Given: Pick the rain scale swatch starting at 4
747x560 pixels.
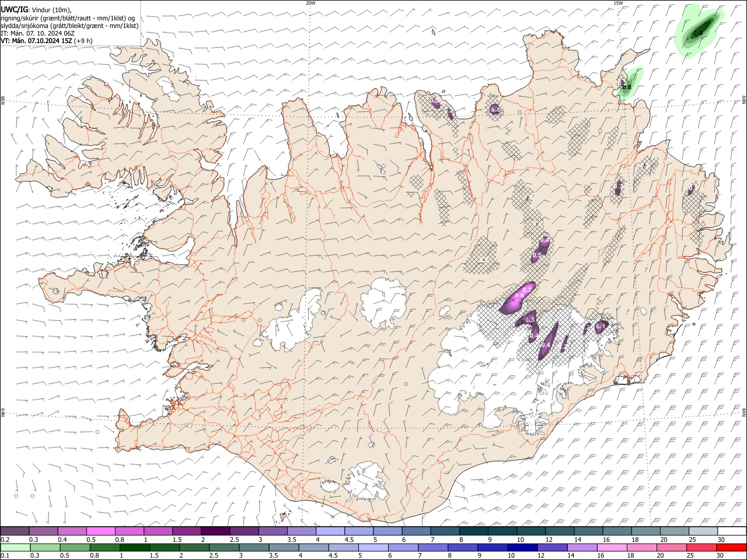Looking at the screenshot, I should [313, 547].
